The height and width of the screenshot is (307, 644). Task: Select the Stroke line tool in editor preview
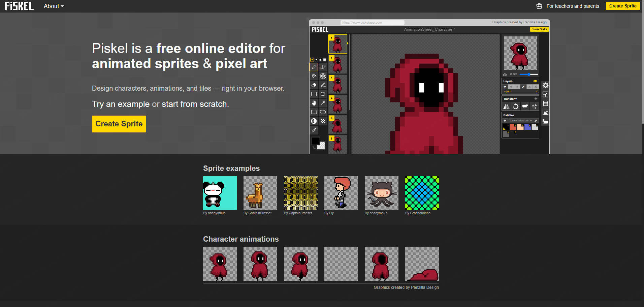[x=323, y=85]
